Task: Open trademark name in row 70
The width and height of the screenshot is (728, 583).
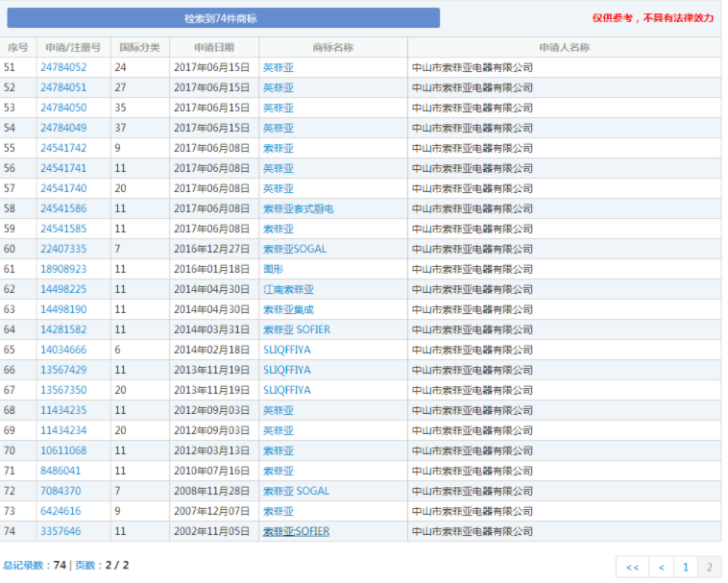Action: tap(279, 451)
